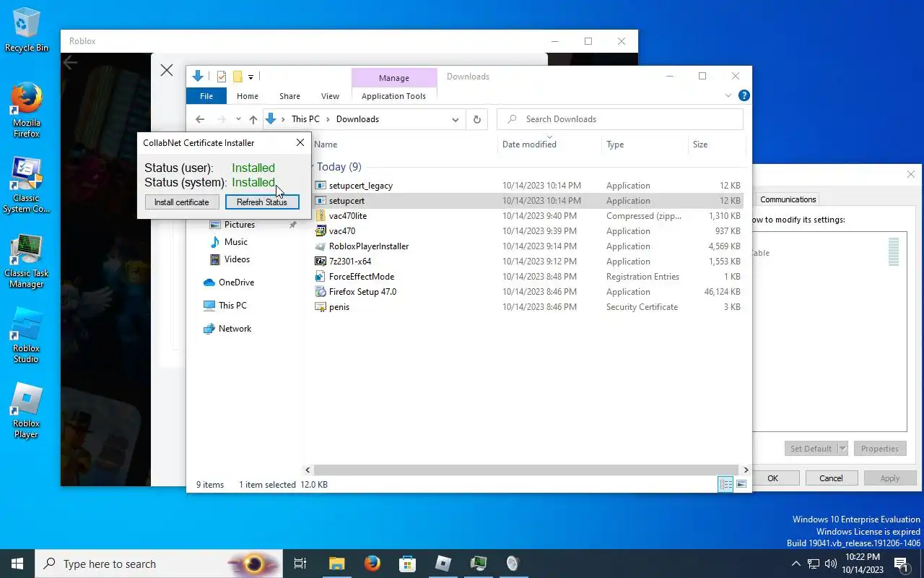Open Explorer help question mark icon
This screenshot has width=924, height=578.
point(744,95)
